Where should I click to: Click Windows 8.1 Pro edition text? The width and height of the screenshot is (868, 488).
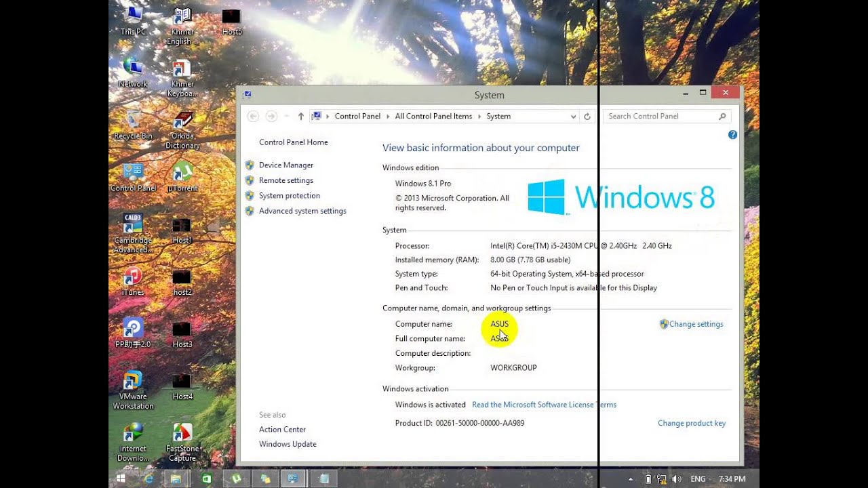click(x=423, y=183)
